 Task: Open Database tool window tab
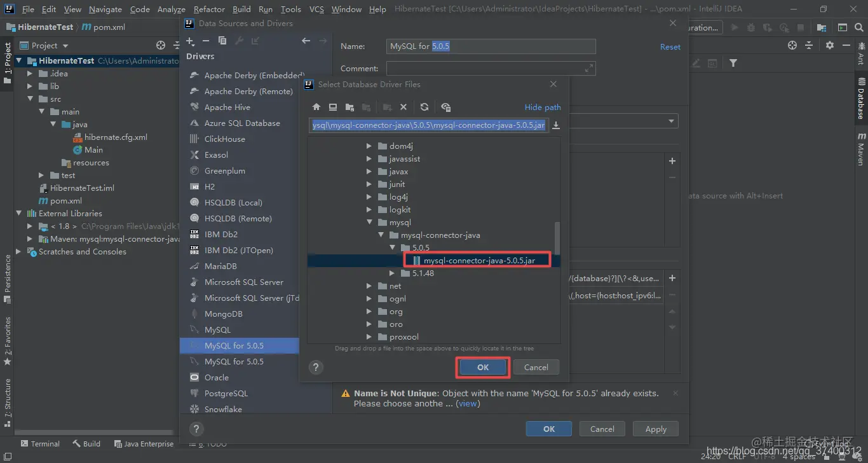(861, 99)
